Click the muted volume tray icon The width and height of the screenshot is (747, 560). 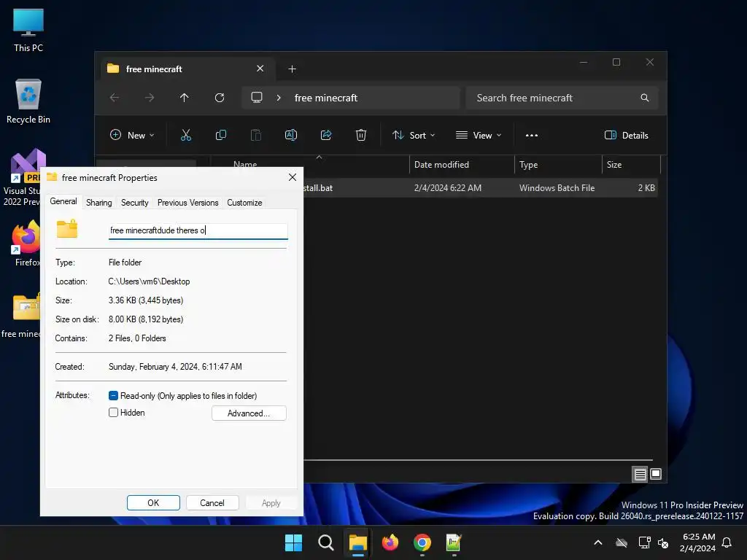pyautogui.click(x=662, y=542)
